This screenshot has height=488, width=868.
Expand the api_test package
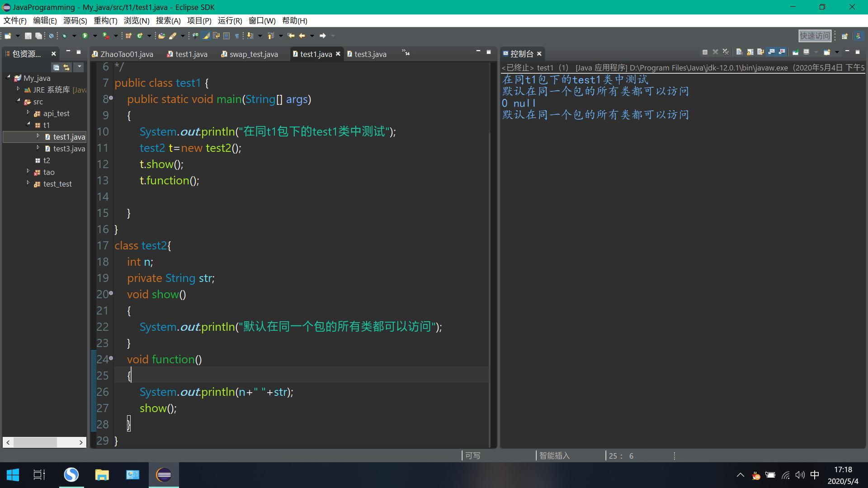[x=28, y=113]
